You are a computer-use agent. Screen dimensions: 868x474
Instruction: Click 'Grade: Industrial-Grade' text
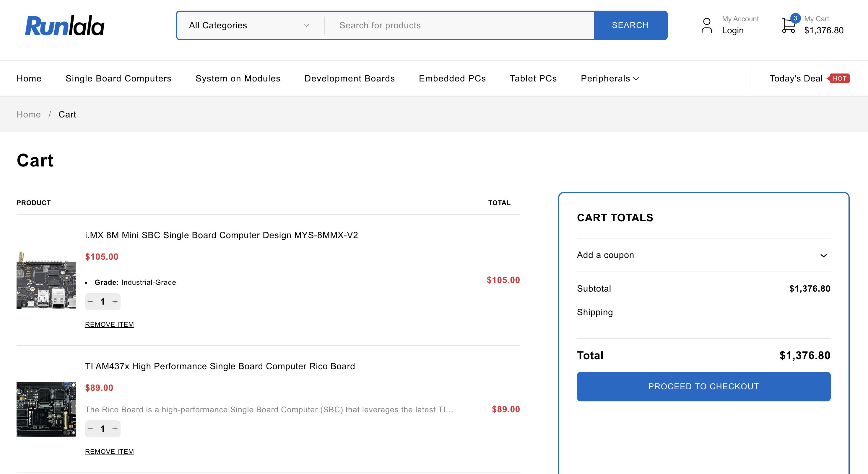click(135, 282)
